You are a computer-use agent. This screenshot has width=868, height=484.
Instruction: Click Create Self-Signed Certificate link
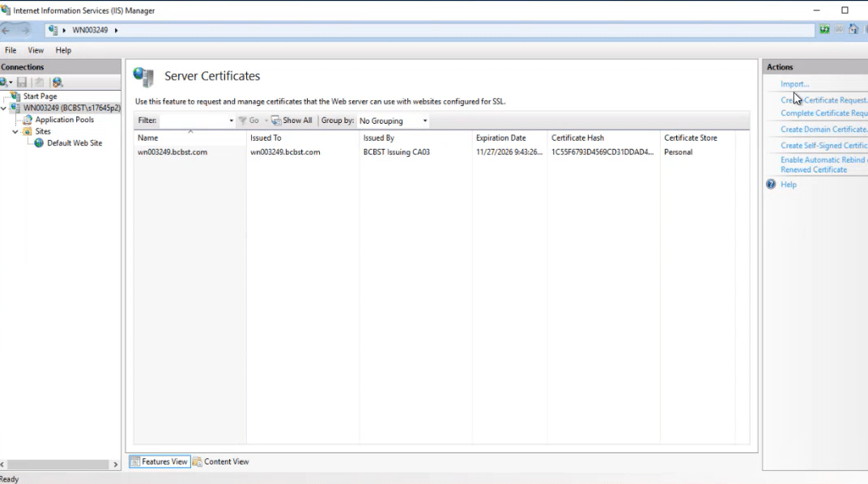click(823, 146)
